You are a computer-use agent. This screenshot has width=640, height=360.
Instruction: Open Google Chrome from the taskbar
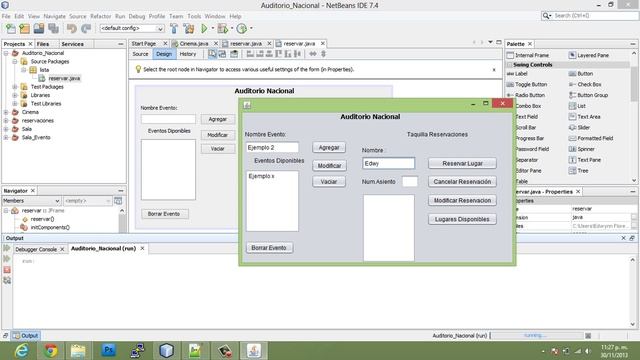51,351
